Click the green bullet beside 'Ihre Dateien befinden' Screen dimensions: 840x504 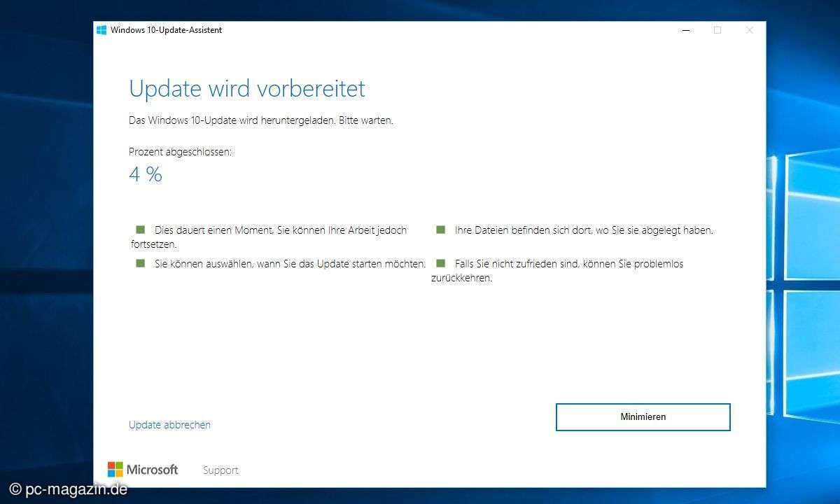(440, 230)
